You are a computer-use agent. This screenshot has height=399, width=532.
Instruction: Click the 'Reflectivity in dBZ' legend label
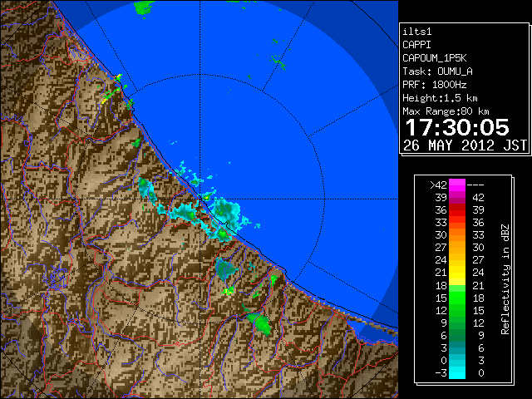pyautogui.click(x=505, y=279)
